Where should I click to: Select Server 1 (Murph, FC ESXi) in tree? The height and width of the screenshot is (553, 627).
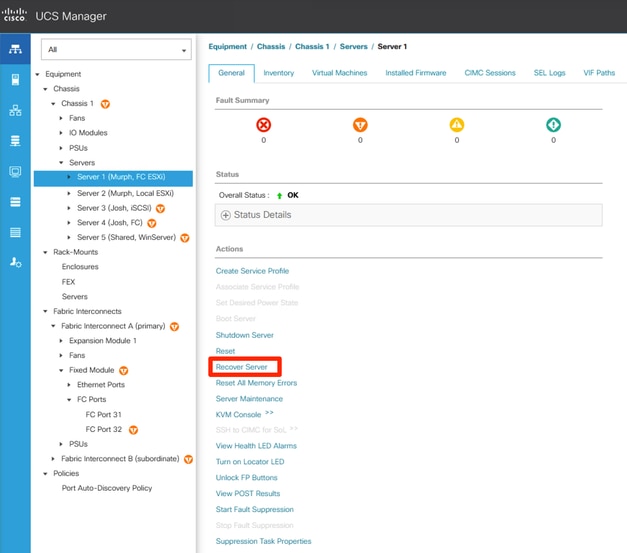pyautogui.click(x=113, y=178)
